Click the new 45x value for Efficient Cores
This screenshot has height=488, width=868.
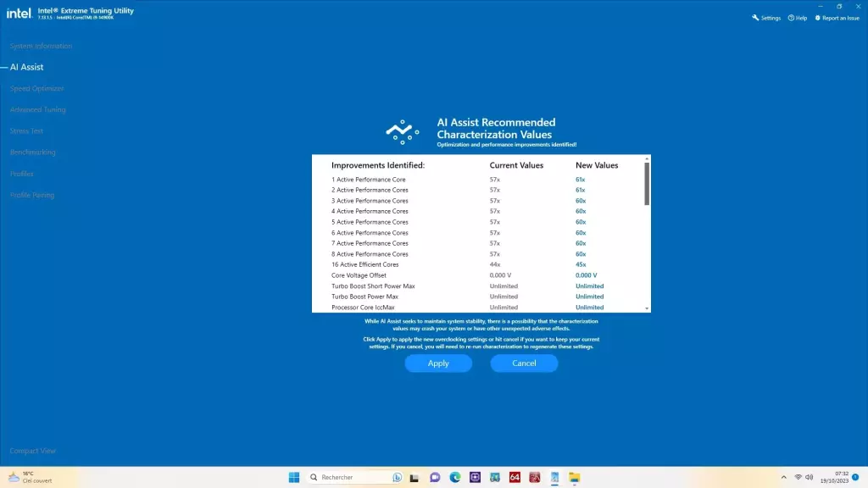(581, 264)
